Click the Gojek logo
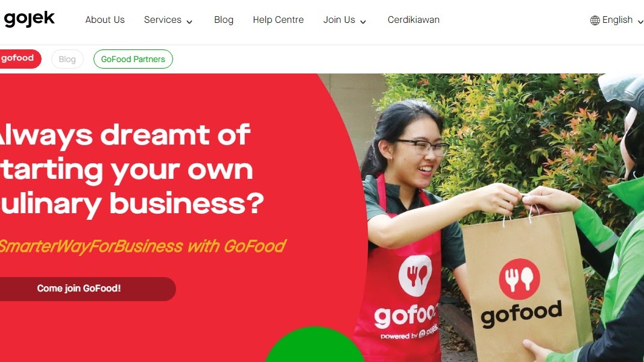This screenshot has height=362, width=644. click(29, 19)
